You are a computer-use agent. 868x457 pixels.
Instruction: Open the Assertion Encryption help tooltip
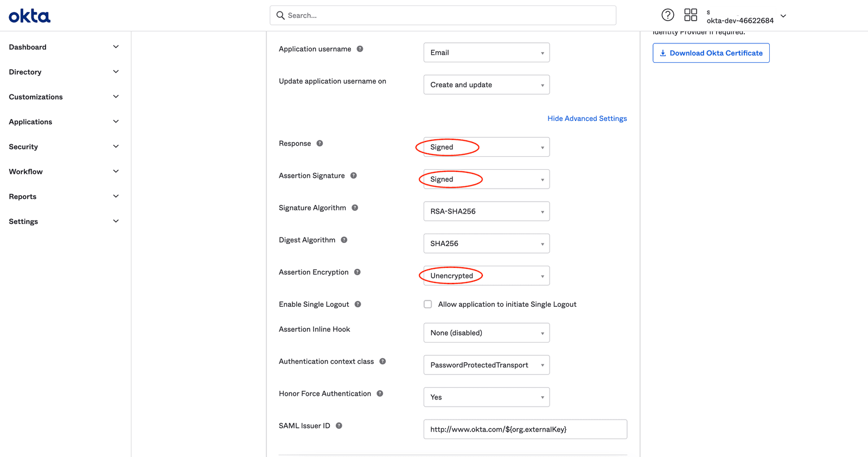[x=358, y=272]
